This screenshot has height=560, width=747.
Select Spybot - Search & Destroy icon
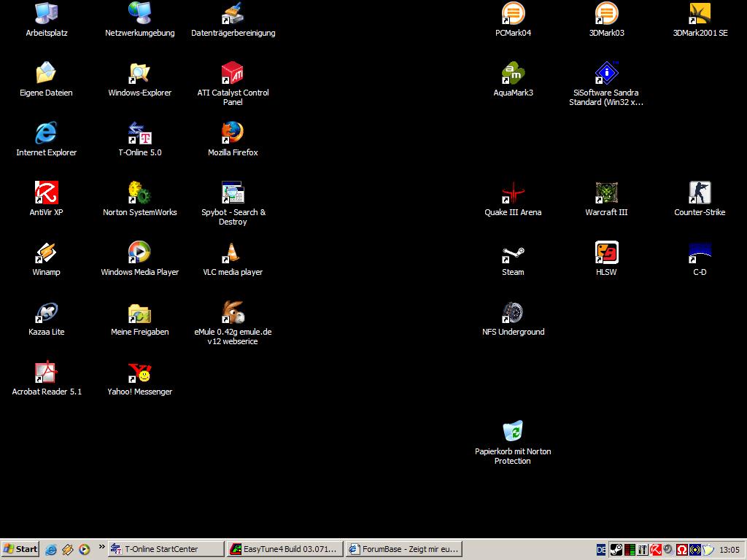click(233, 204)
